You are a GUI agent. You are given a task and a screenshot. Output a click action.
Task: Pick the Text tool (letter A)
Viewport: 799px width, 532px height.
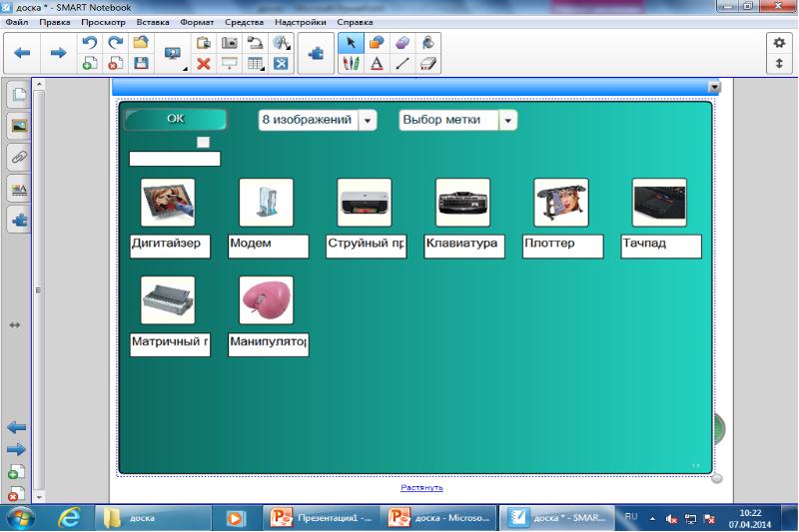tap(377, 63)
